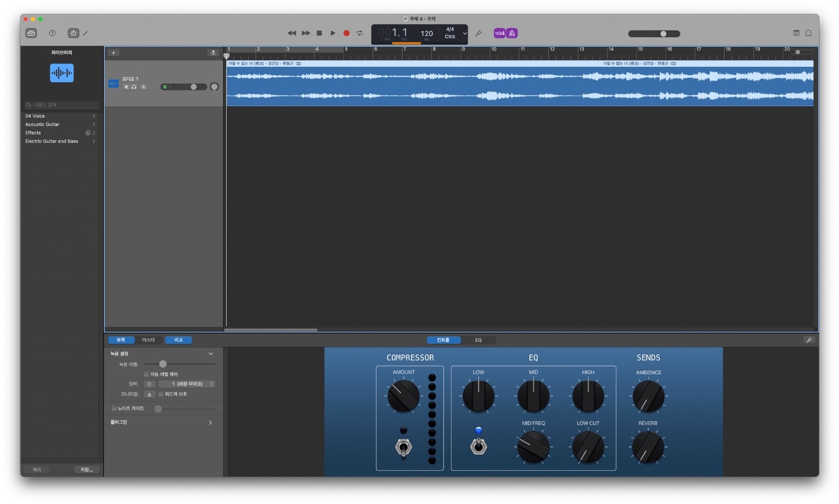Enable the purple metronome button
The image size is (839, 504).
pos(512,33)
